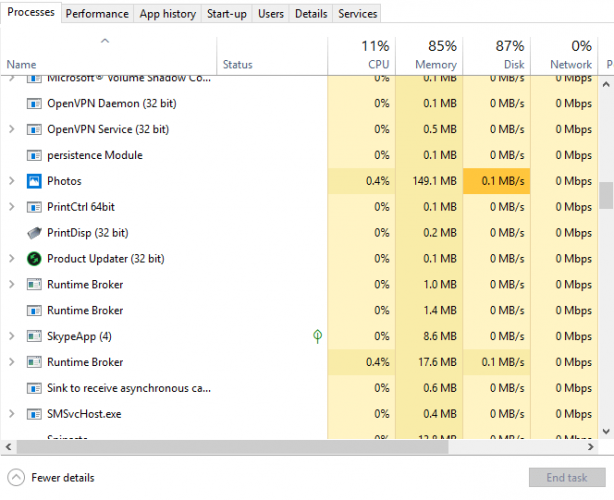Open the App history tab

click(x=167, y=14)
